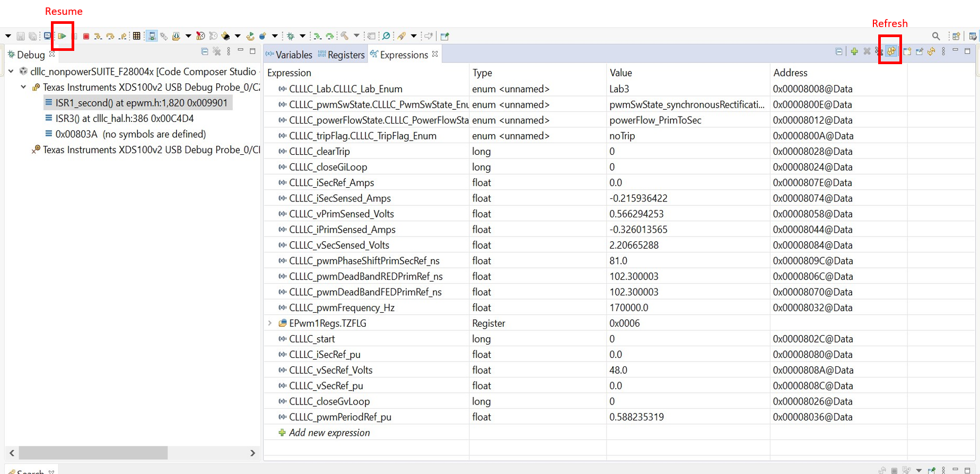The width and height of the screenshot is (980, 474).
Task: Click the Pin to Debug Context icon
Action: pos(920,51)
